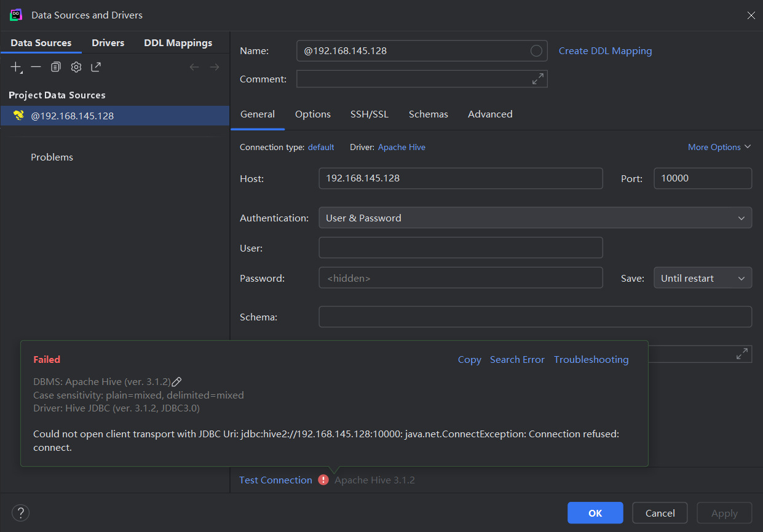Click the Test Connection link
763x532 pixels.
[x=275, y=480]
